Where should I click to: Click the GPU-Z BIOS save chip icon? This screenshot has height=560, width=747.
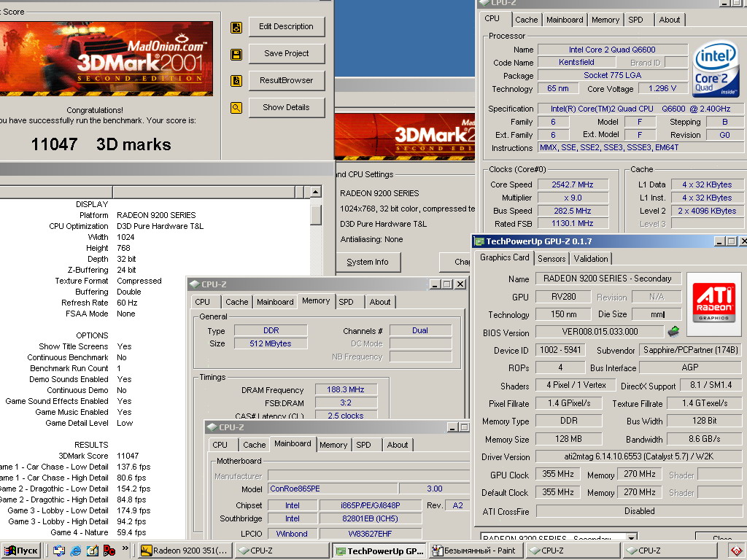673,331
